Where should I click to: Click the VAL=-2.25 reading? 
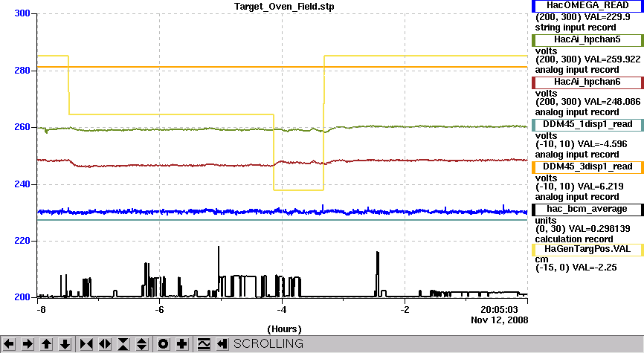(x=595, y=268)
